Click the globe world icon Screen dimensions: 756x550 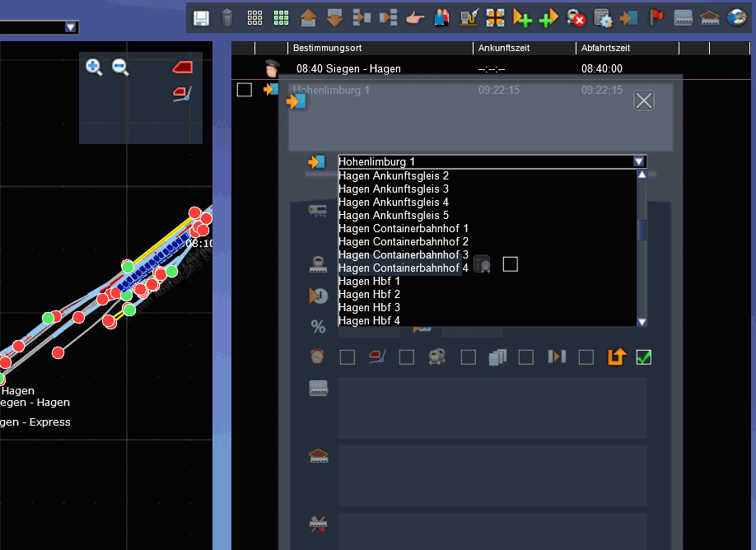pos(737,18)
